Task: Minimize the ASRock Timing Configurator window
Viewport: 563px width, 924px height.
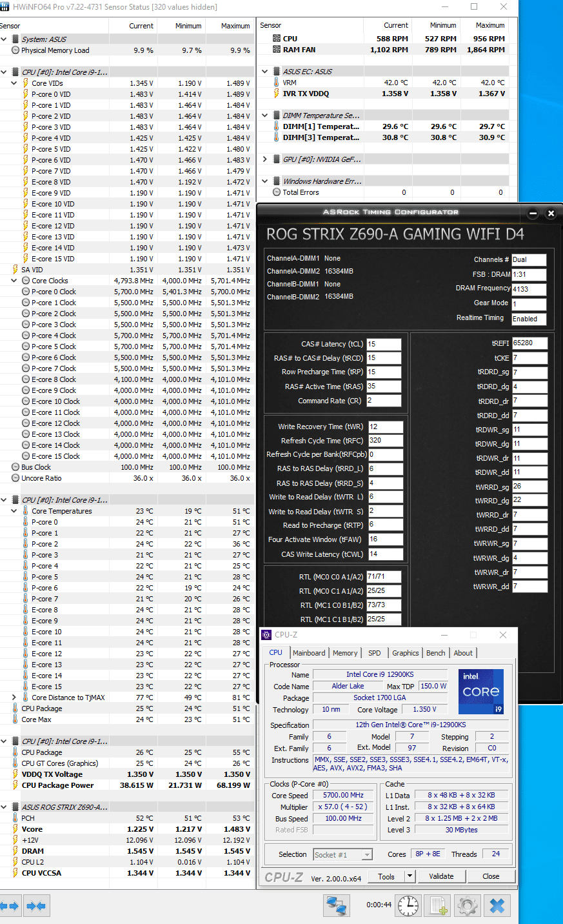Action: (x=533, y=213)
